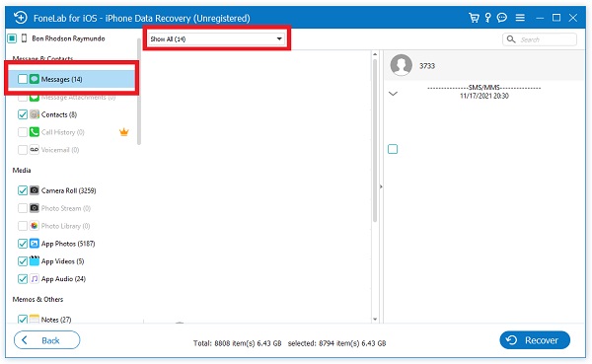Click the magnifier icon in search box
This screenshot has height=364, width=592.
pyautogui.click(x=511, y=39)
